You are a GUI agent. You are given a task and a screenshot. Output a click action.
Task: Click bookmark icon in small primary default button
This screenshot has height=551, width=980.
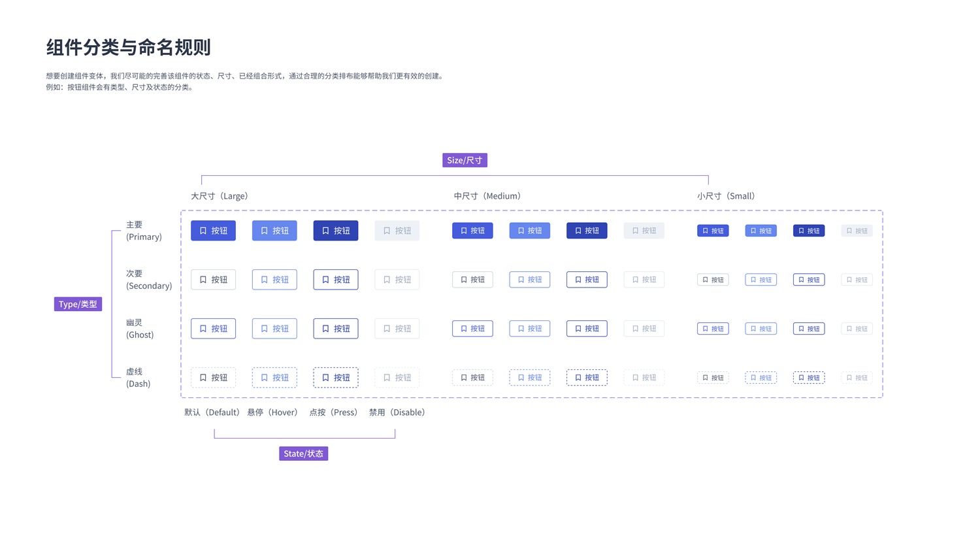pos(705,231)
